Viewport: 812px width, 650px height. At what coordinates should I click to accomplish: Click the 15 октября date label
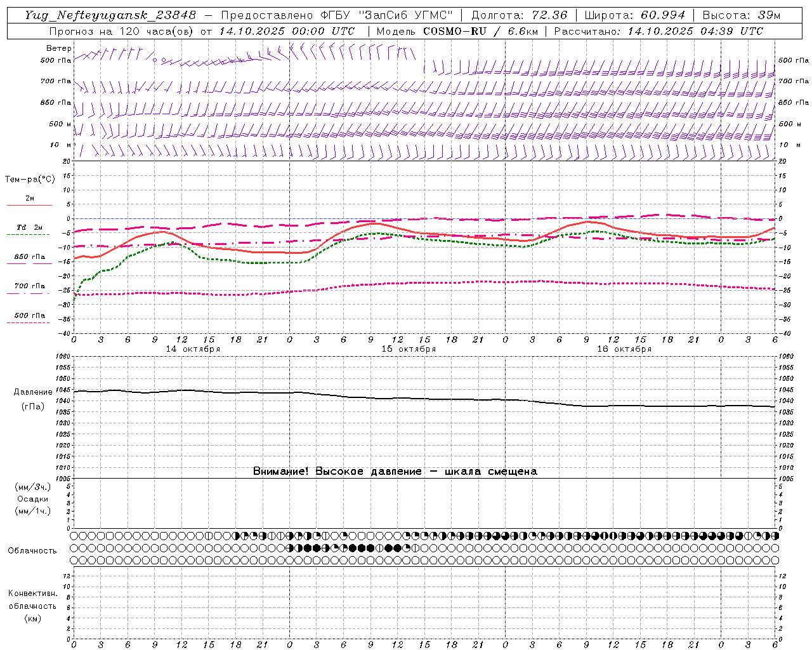pyautogui.click(x=409, y=349)
